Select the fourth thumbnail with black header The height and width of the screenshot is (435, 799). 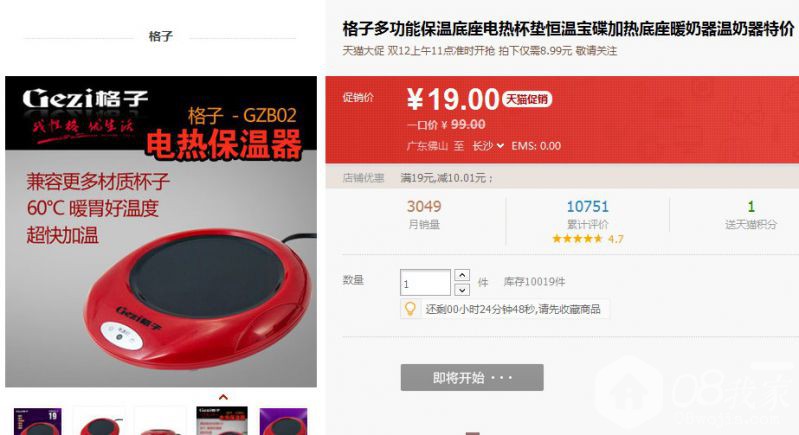(222, 421)
